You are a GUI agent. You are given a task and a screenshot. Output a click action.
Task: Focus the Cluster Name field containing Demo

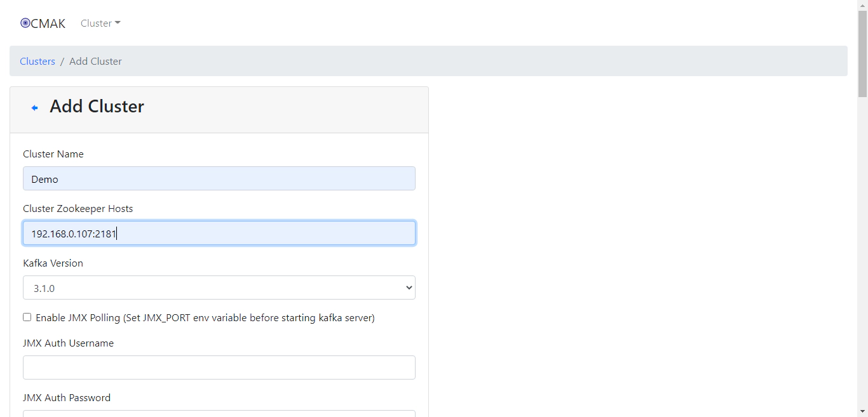[219, 178]
